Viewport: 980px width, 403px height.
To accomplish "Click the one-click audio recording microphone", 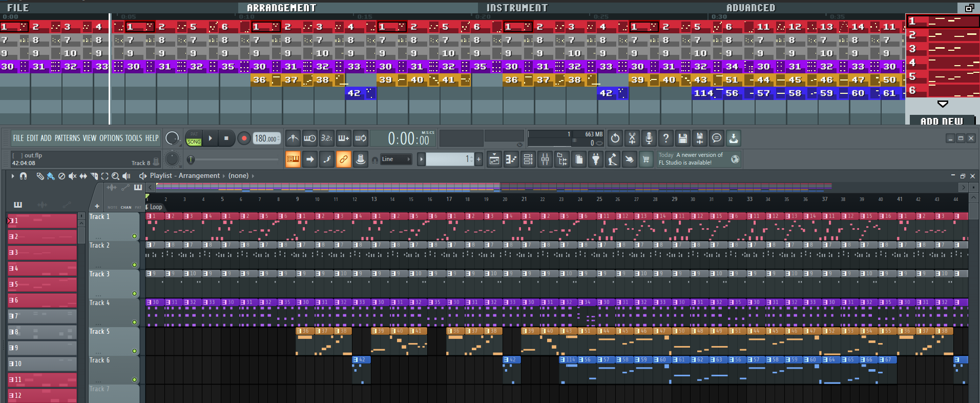I will [x=649, y=138].
